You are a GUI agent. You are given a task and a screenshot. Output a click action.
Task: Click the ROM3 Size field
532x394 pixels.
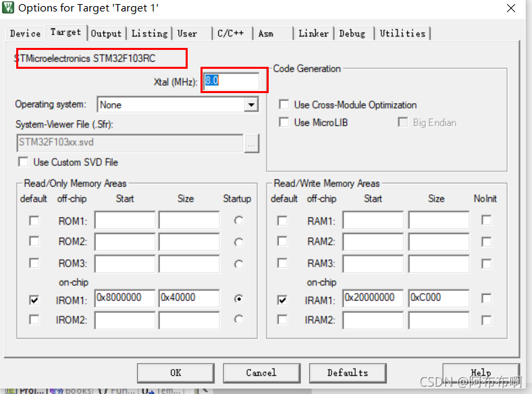point(189,264)
